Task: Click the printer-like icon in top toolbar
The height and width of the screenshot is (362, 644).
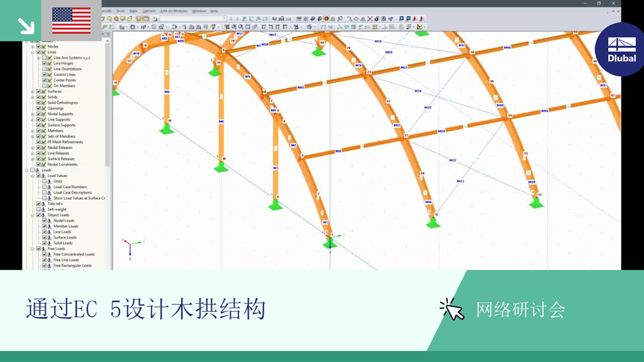Action: point(281,19)
